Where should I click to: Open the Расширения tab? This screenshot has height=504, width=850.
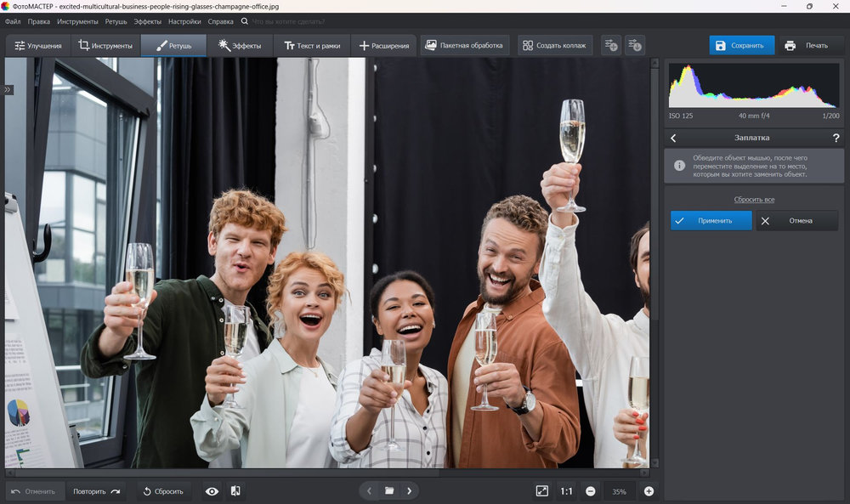pyautogui.click(x=384, y=46)
